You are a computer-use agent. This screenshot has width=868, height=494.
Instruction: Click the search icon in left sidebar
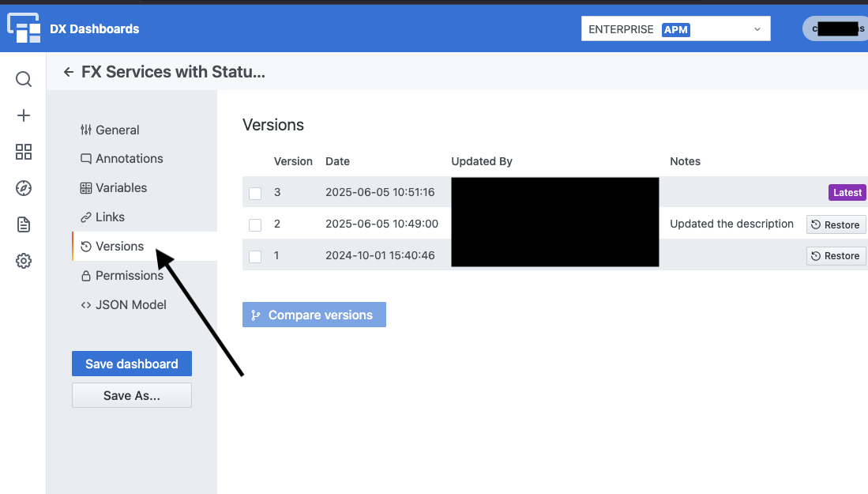(24, 79)
